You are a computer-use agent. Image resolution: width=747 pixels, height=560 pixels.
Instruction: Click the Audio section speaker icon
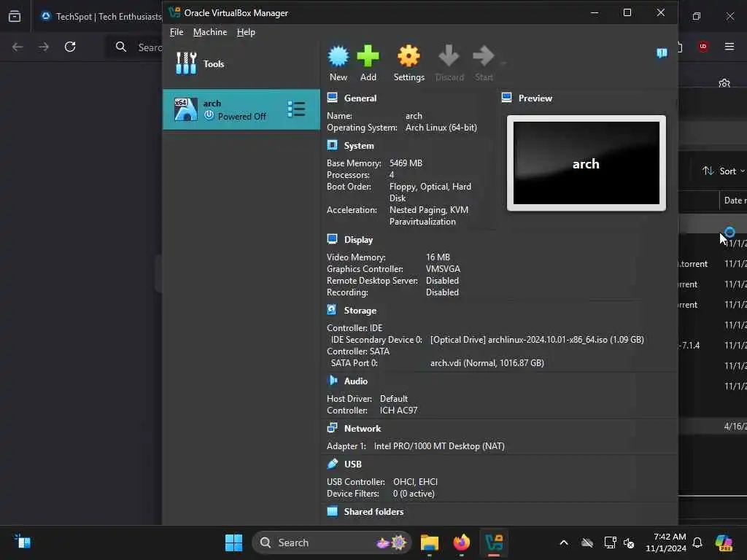(x=333, y=380)
